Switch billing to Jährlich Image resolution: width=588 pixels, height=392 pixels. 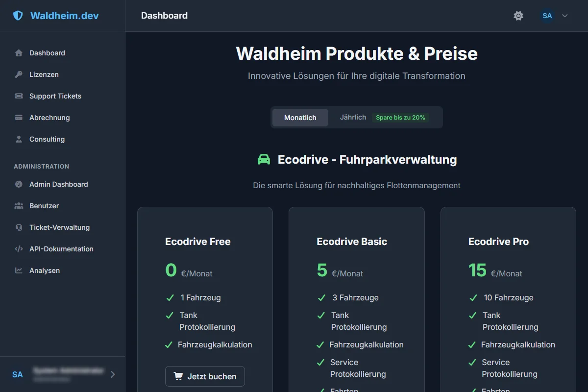coord(353,118)
